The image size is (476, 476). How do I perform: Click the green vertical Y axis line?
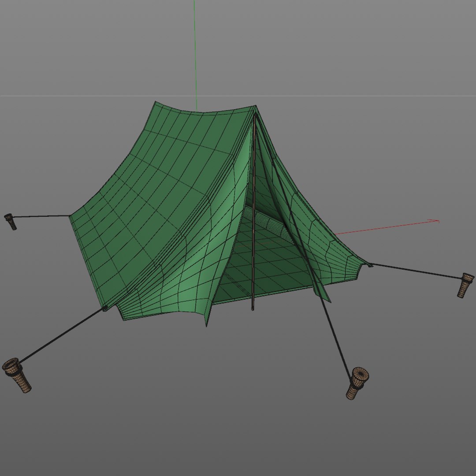(x=195, y=55)
